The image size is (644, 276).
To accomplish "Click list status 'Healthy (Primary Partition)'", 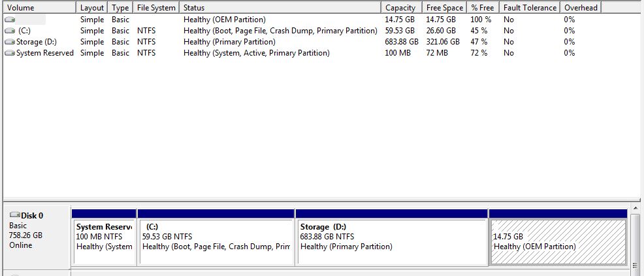I will click(x=230, y=42).
